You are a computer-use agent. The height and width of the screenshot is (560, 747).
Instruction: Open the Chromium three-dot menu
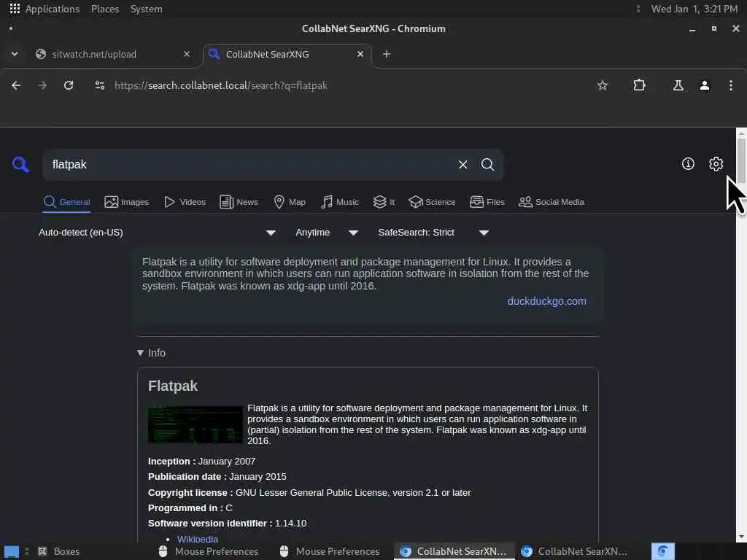click(731, 85)
